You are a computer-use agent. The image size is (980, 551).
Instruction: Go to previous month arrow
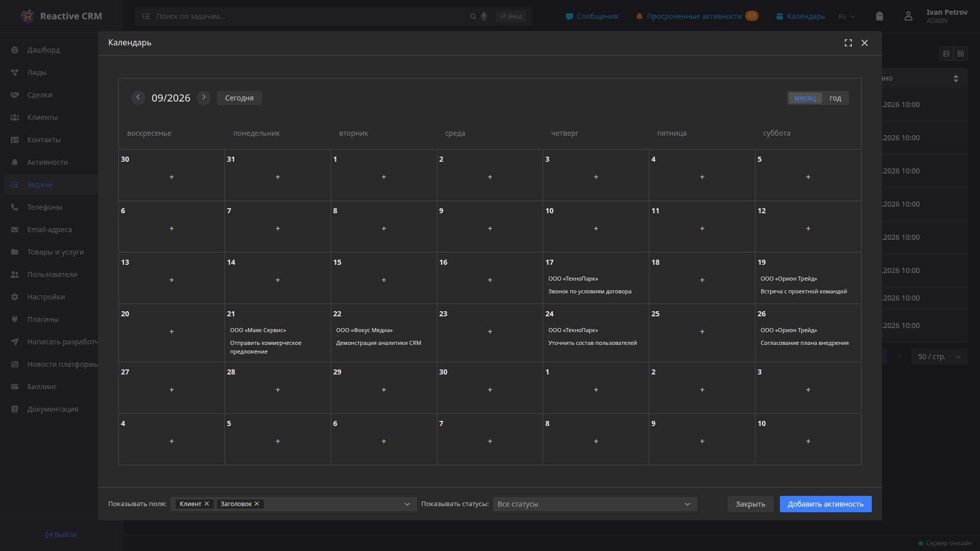click(138, 97)
